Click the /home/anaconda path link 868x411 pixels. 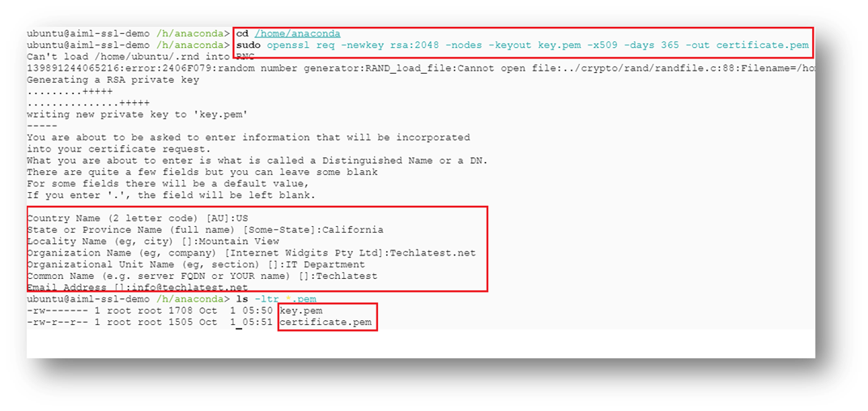pyautogui.click(x=297, y=34)
